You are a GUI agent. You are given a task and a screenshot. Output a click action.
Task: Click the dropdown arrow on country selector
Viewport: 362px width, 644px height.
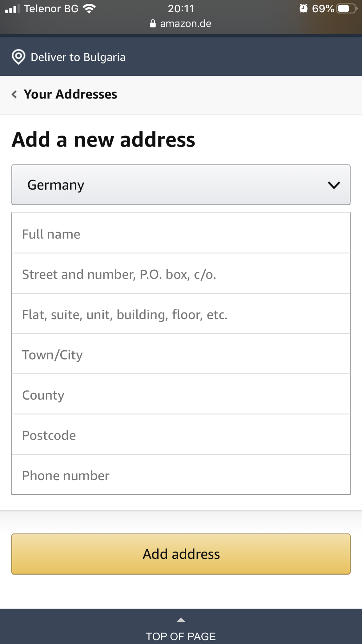pyautogui.click(x=334, y=185)
